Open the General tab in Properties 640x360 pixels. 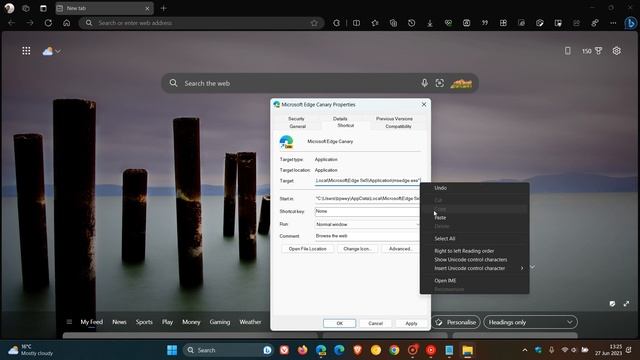click(298, 126)
